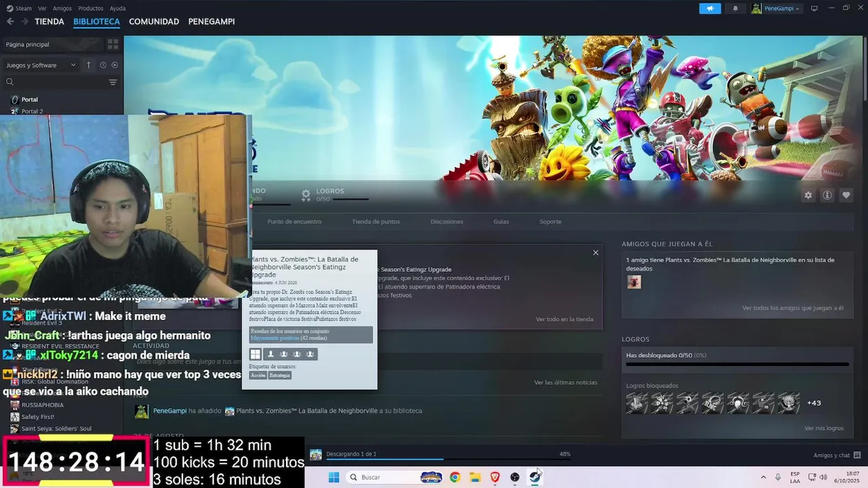
Task: Open the Portal game entry icon
Action: [x=14, y=100]
